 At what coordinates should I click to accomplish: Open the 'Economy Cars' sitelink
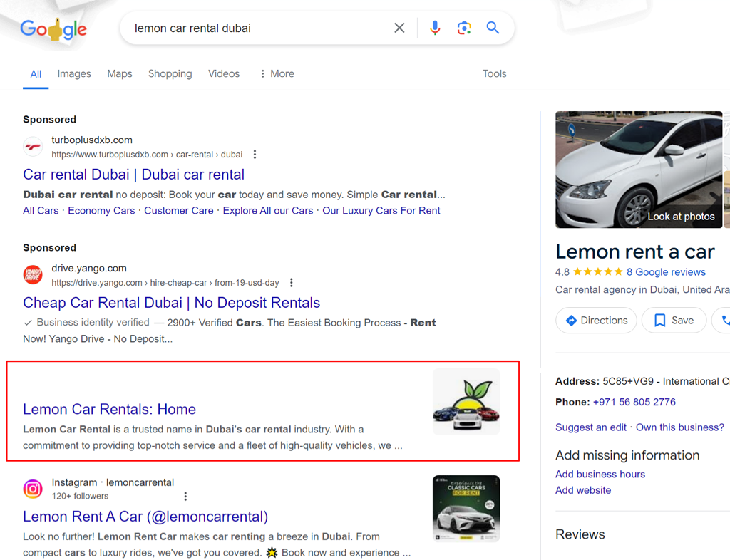pos(101,211)
